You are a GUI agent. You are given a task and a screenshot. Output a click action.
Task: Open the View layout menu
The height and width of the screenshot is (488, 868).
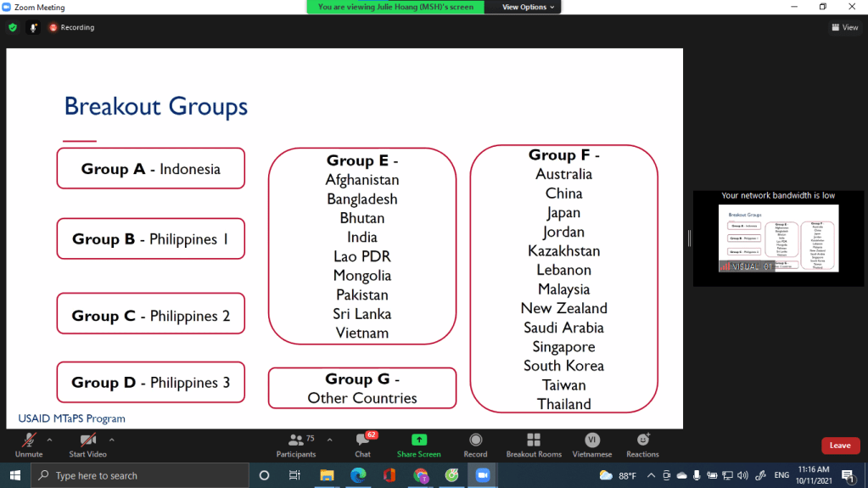845,27
